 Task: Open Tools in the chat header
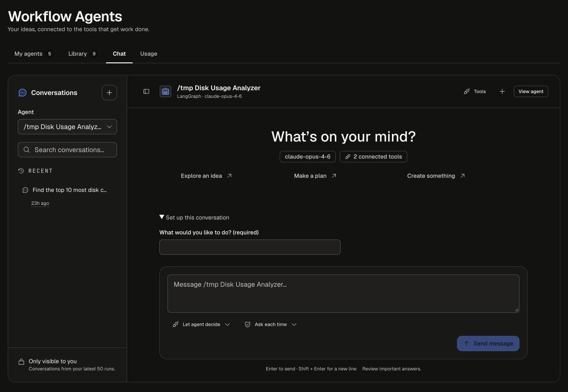tap(475, 91)
